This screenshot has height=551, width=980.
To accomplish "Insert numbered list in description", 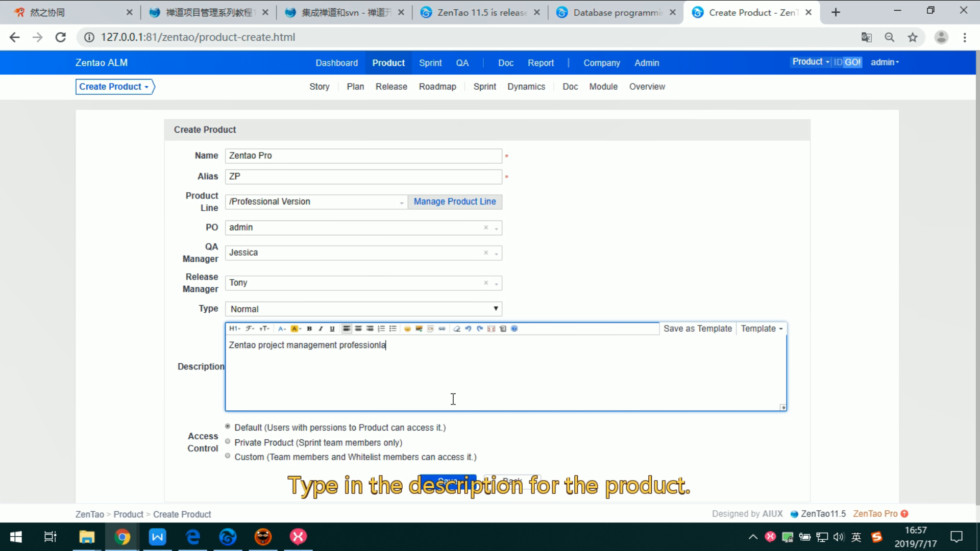I will (381, 329).
